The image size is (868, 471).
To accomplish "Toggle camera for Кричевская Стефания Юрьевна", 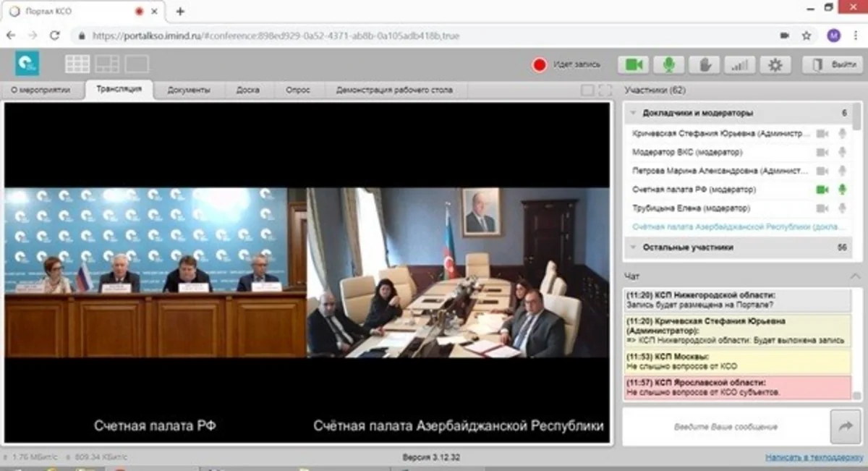I will pyautogui.click(x=822, y=134).
